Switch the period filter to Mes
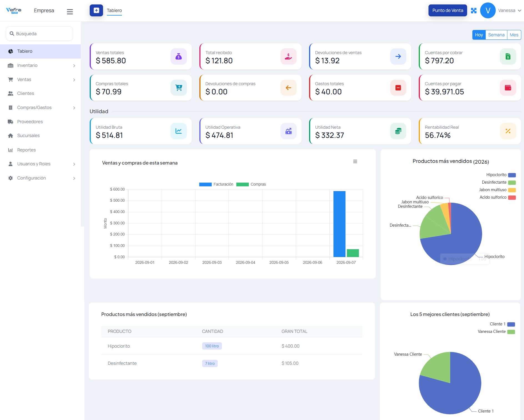Image resolution: width=524 pixels, height=420 pixels. click(514, 35)
